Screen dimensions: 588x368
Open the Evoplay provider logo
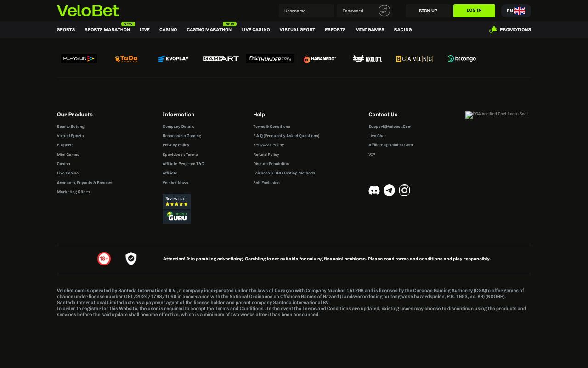pos(173,58)
